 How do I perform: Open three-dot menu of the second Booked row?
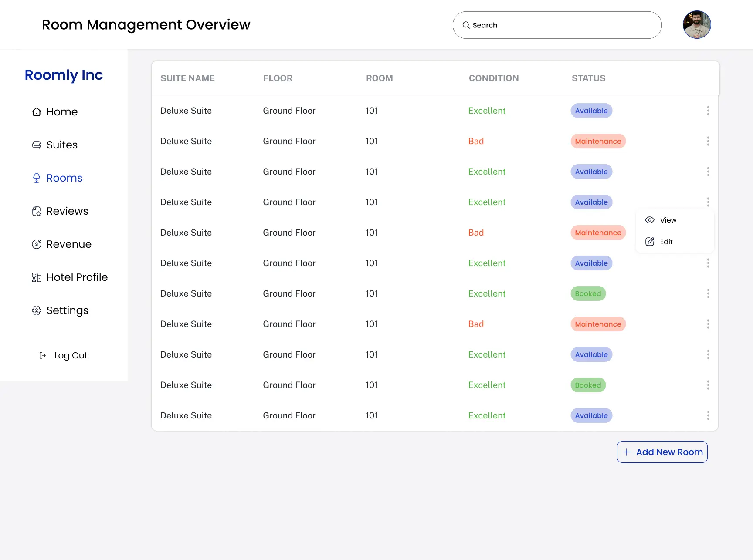[708, 385]
